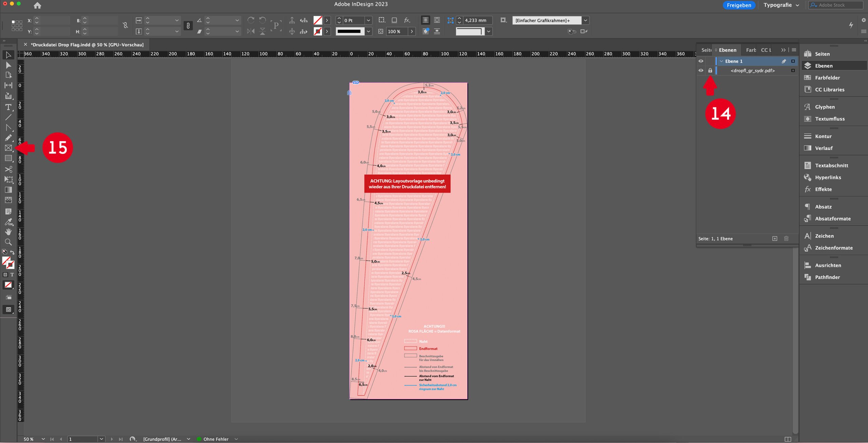Image resolution: width=868 pixels, height=443 pixels.
Task: Select the Eyedropper tool
Action: tap(8, 222)
